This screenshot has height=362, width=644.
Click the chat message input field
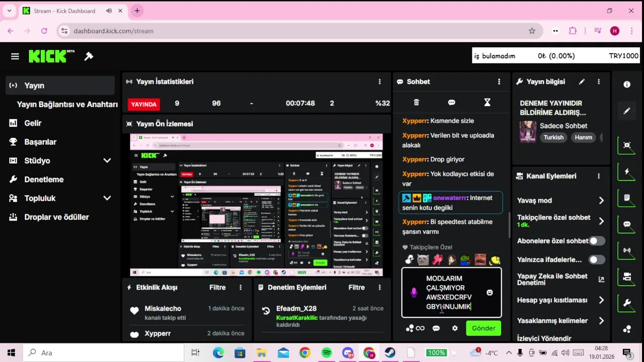point(452,293)
